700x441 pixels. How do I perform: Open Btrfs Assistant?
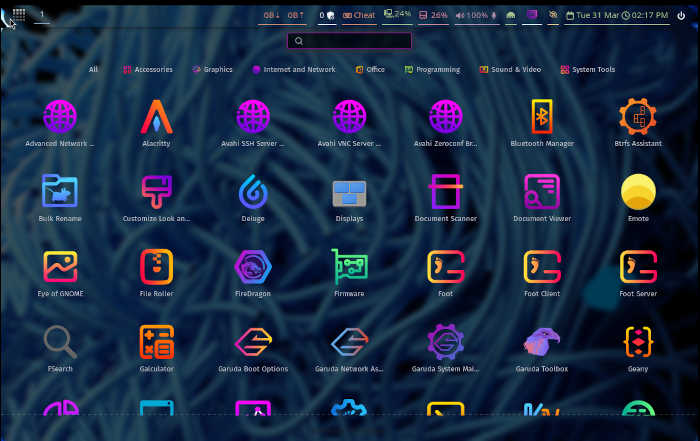click(638, 118)
